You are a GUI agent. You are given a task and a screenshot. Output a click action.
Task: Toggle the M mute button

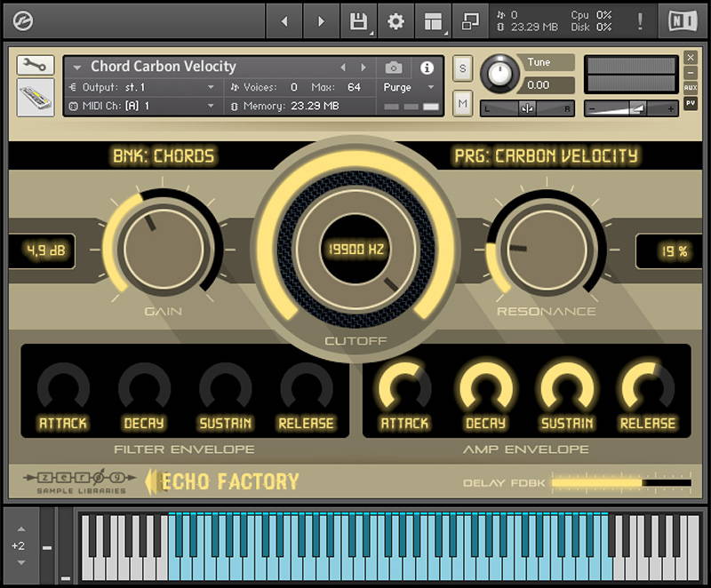tap(462, 103)
